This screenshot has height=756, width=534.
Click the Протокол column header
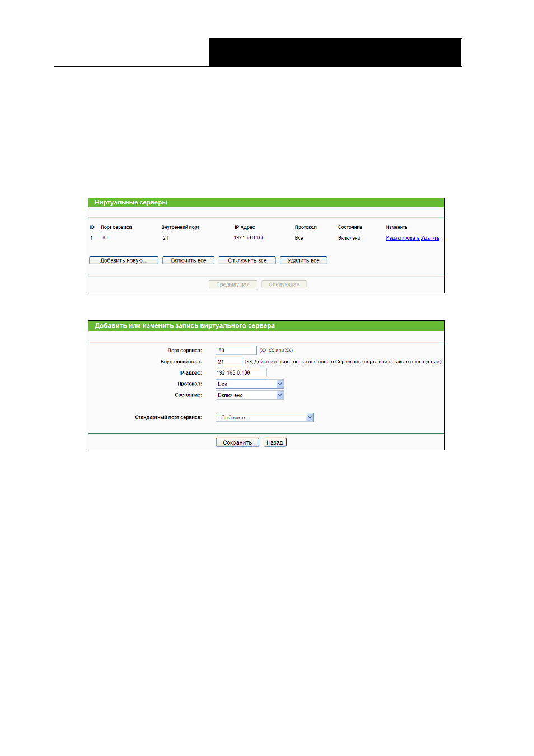306,227
